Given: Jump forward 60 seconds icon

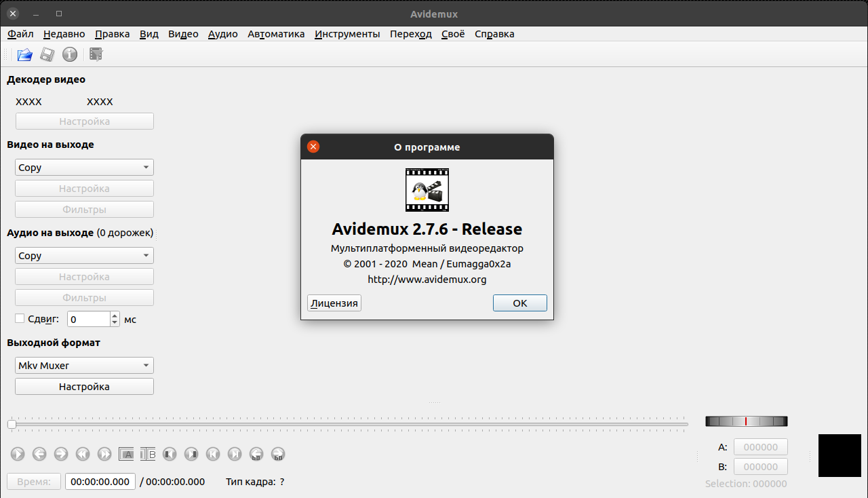Looking at the screenshot, I should click(x=278, y=454).
